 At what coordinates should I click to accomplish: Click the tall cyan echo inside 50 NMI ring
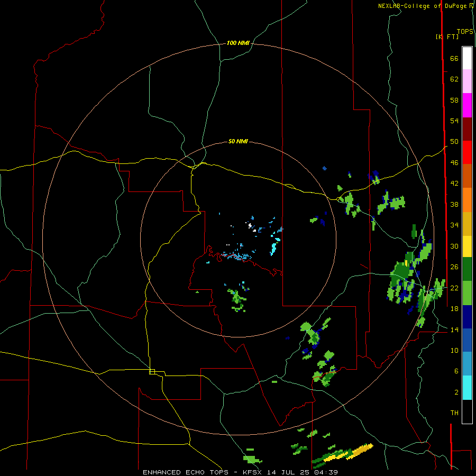click(x=274, y=249)
